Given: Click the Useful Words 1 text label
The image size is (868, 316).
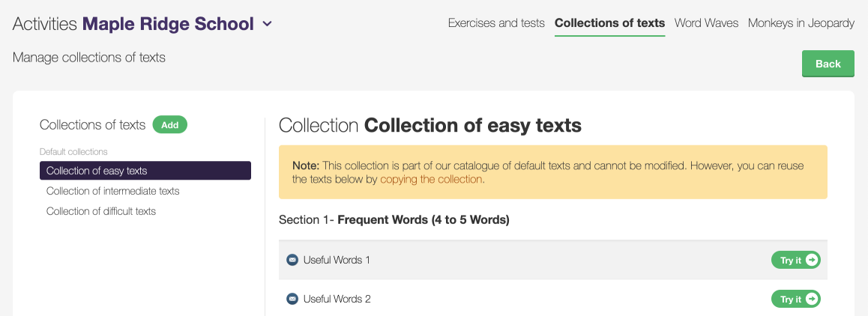Looking at the screenshot, I should [337, 260].
